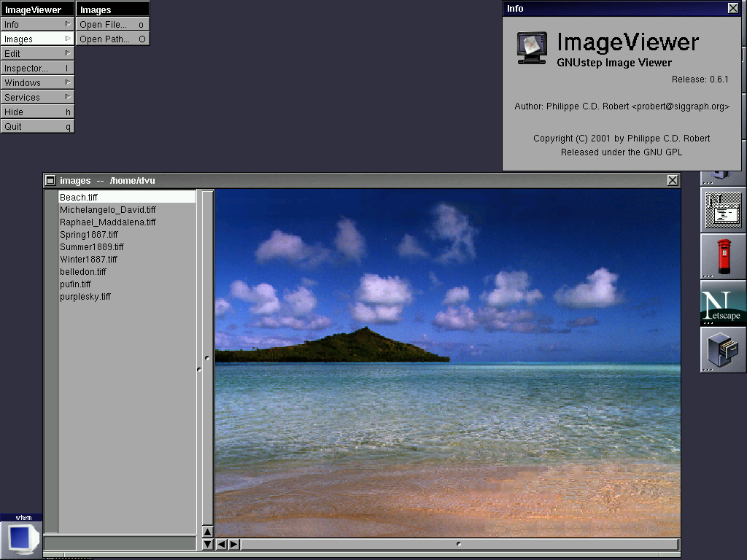
Task: Open the Services submenu
Action: [x=37, y=97]
